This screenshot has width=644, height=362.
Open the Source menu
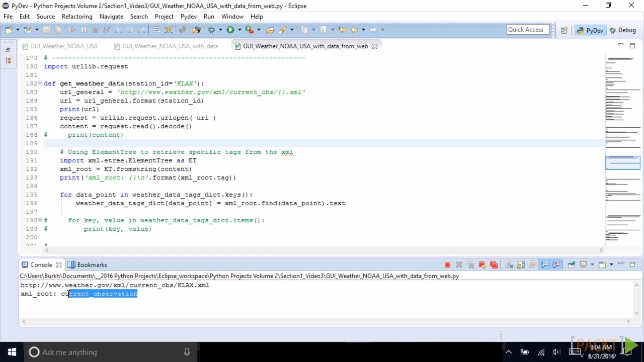(45, 17)
